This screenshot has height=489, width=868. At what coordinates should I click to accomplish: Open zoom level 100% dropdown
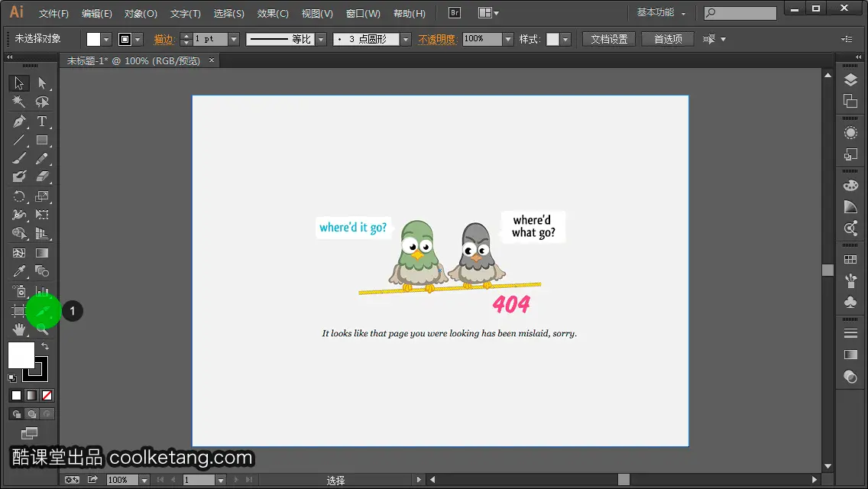144,480
